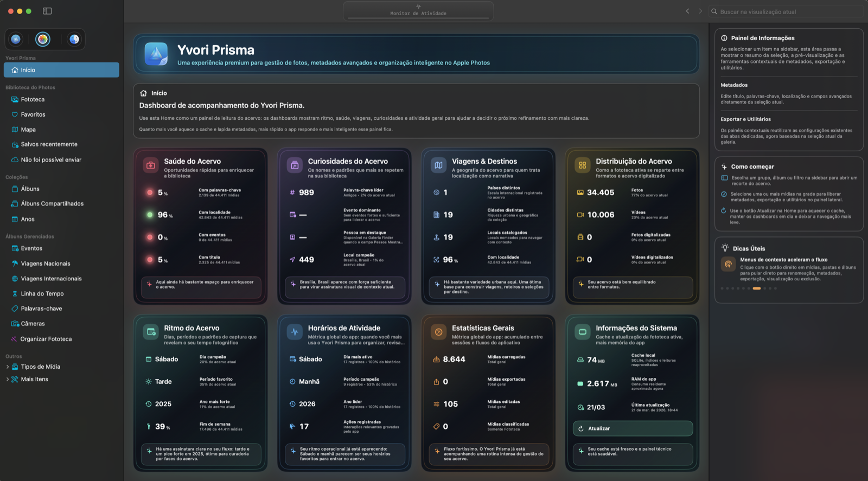The width and height of the screenshot is (868, 481).
Task: Click the hash icon for Palavra-chave líder
Action: pos(292,193)
